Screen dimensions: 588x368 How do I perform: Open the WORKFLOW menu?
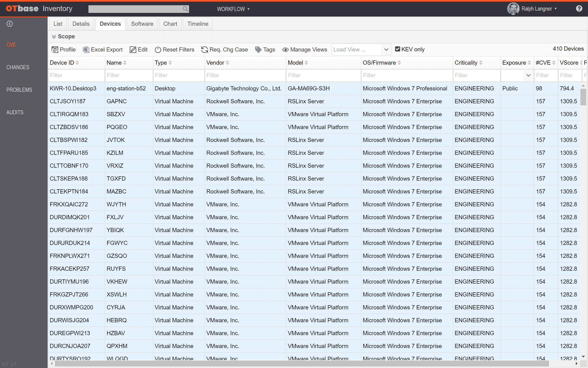[233, 9]
